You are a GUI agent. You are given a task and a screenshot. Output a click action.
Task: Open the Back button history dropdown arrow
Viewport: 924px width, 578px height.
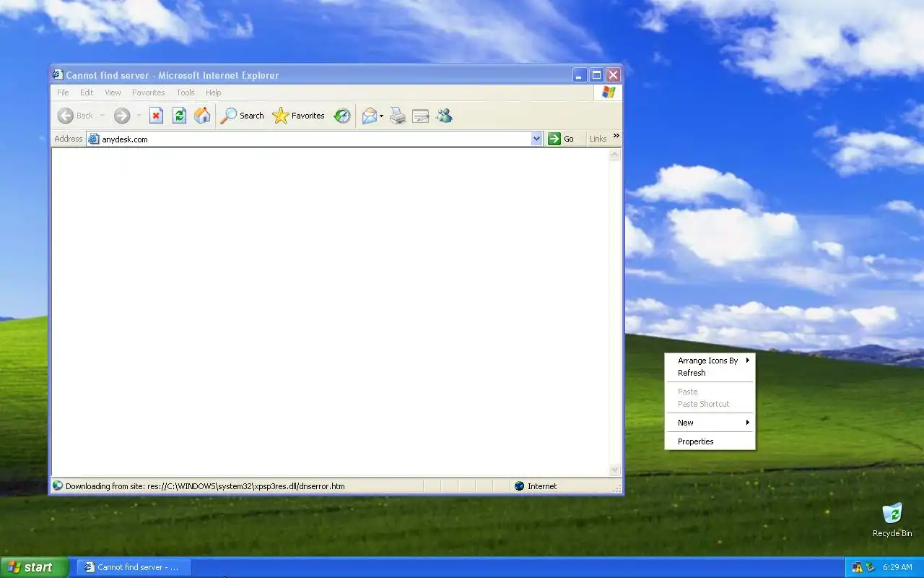(102, 116)
